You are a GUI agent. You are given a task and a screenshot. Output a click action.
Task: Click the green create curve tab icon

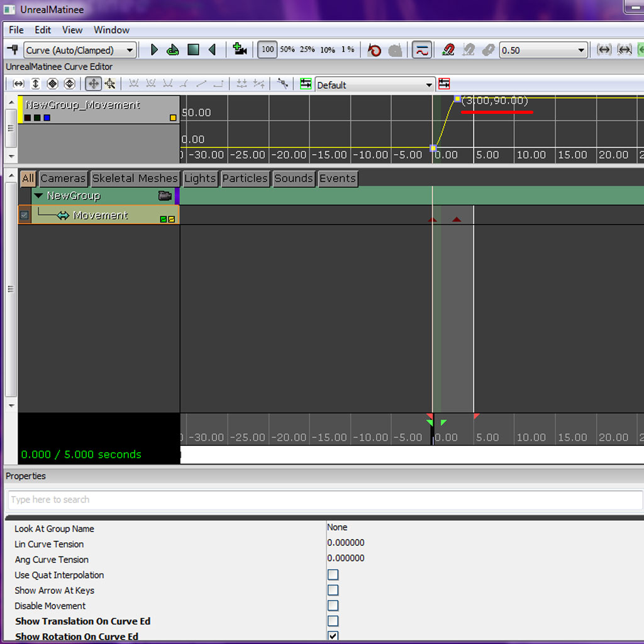point(306,84)
